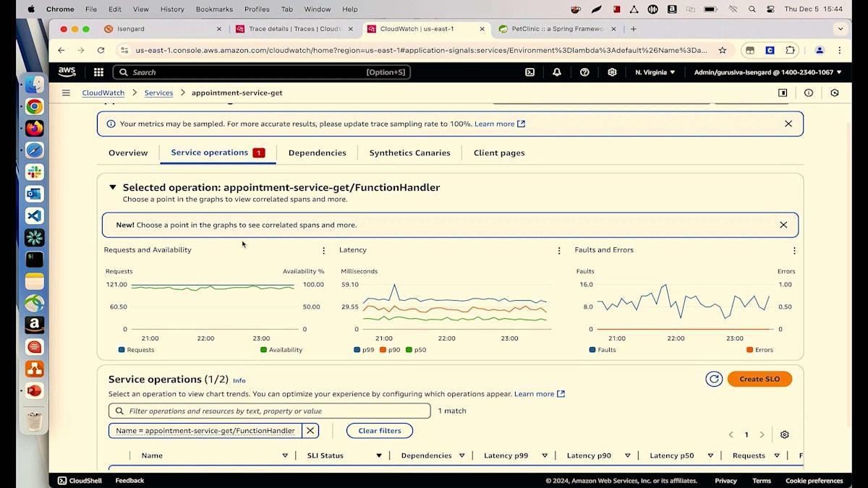
Task: Open Chrome extensions puzzle icon
Action: (x=790, y=50)
